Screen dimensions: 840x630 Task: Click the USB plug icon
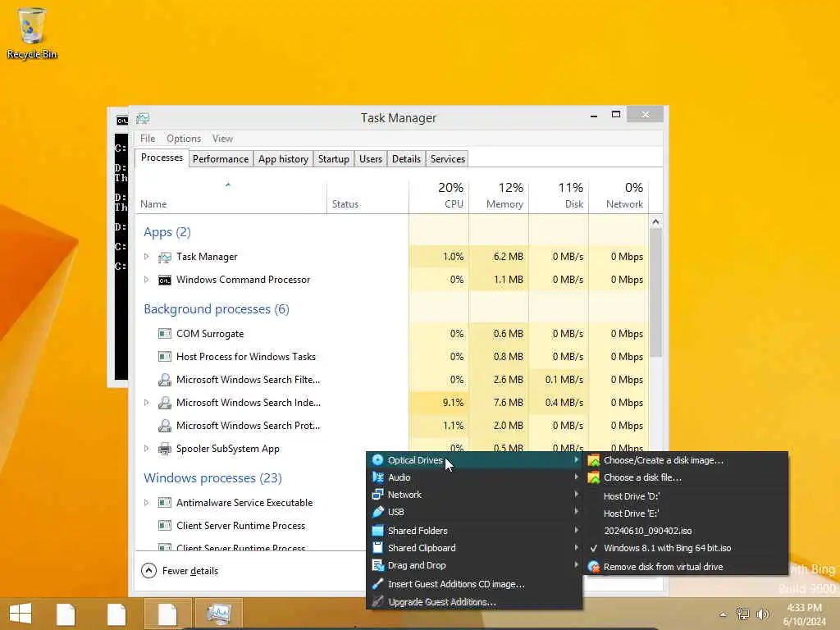click(x=377, y=512)
